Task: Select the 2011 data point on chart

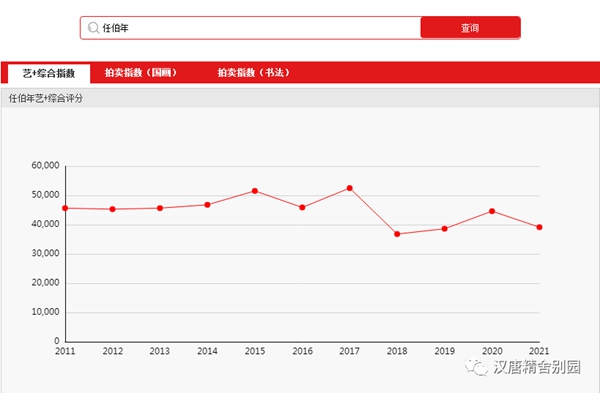Action: 65,208
